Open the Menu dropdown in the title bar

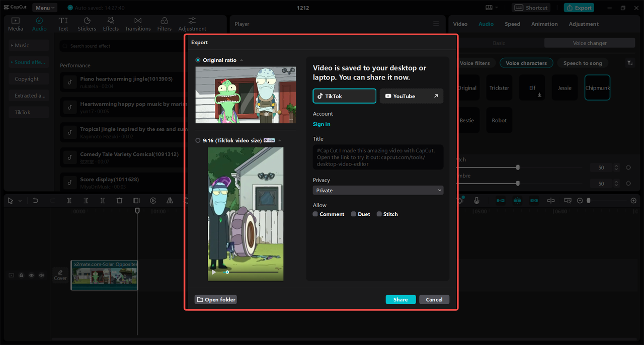(x=45, y=8)
